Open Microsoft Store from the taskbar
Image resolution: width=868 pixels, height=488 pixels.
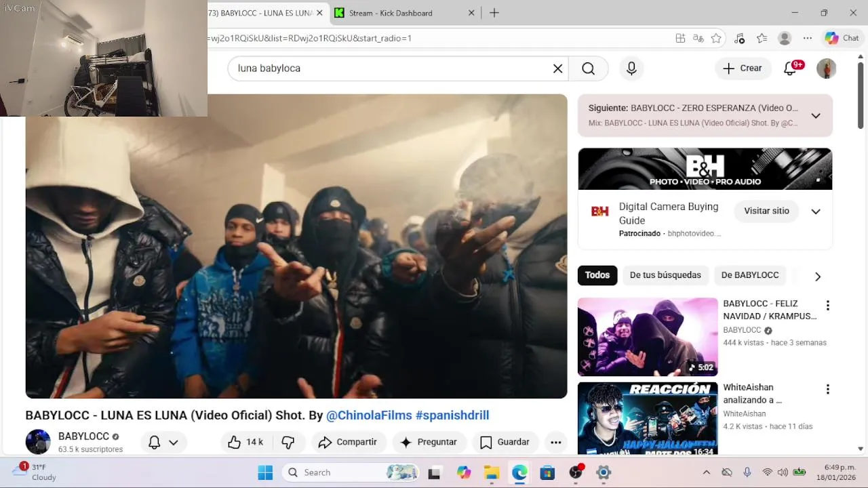(547, 472)
